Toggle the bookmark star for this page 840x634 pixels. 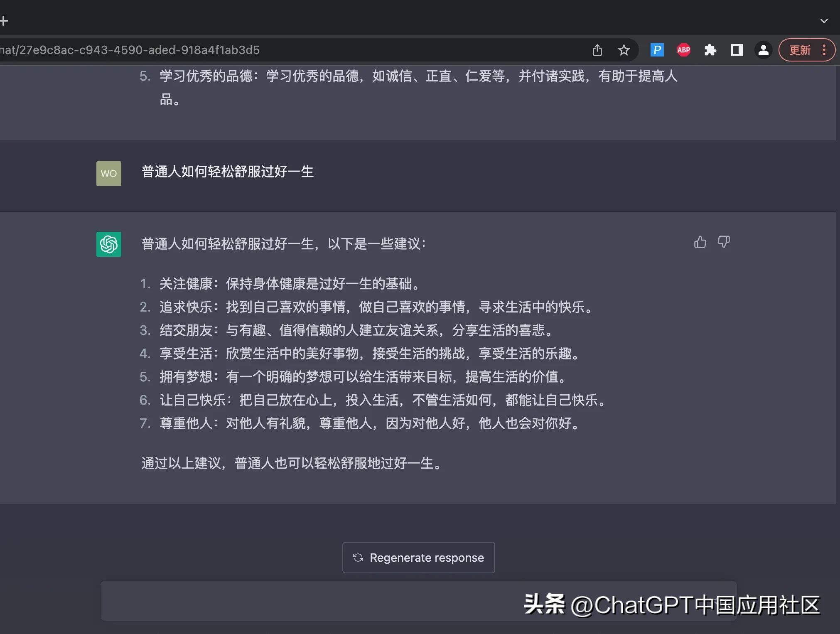click(x=624, y=50)
